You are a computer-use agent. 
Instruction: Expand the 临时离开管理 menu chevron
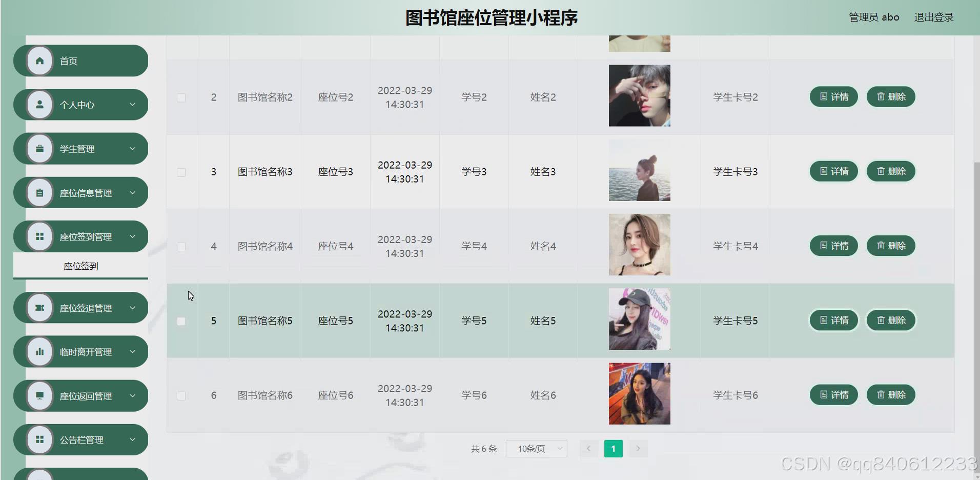pyautogui.click(x=133, y=352)
